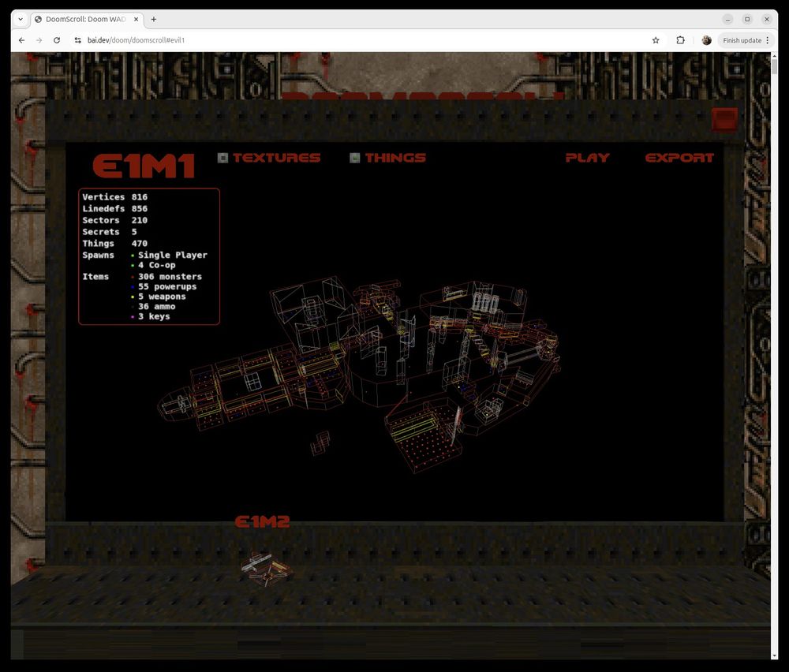Toggle the Textures checkbox
789x672 pixels.
222,158
